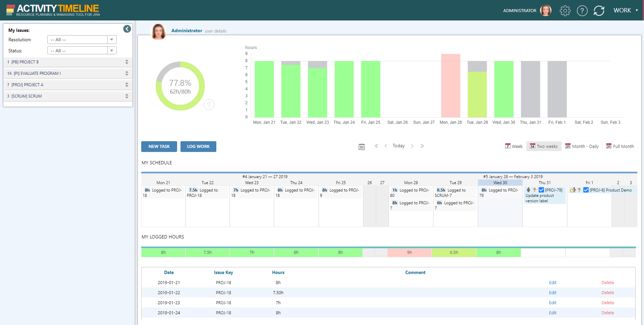Image resolution: width=644 pixels, height=325 pixels.
Task: Collapse the My Issues side panel
Action: pyautogui.click(x=127, y=29)
